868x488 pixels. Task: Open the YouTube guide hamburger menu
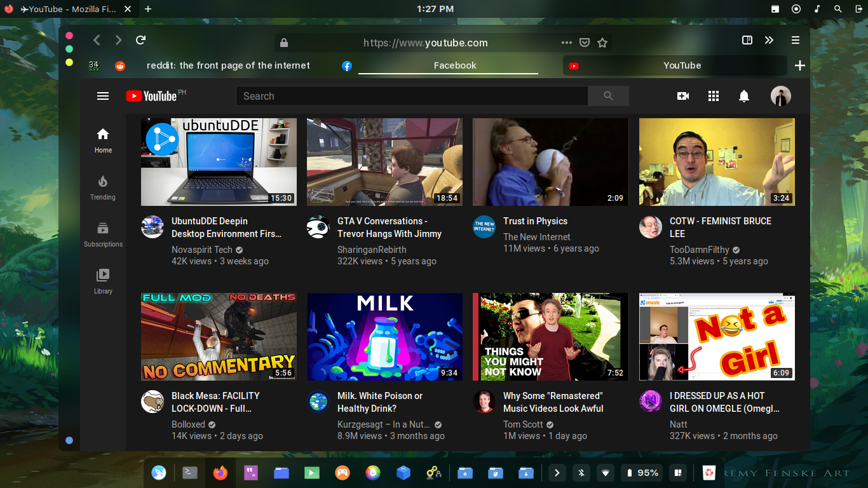click(103, 96)
